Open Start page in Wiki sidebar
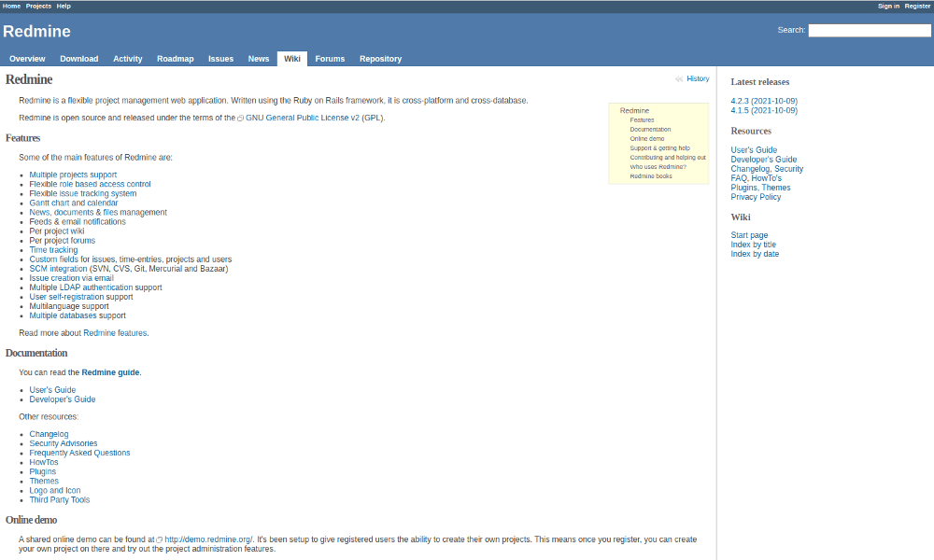934x560 pixels. click(749, 235)
